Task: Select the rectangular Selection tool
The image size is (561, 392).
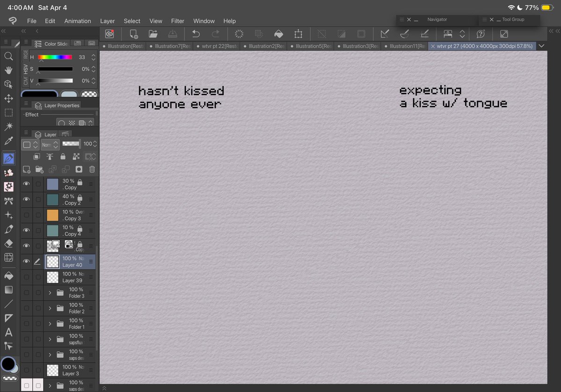Action: 8,113
